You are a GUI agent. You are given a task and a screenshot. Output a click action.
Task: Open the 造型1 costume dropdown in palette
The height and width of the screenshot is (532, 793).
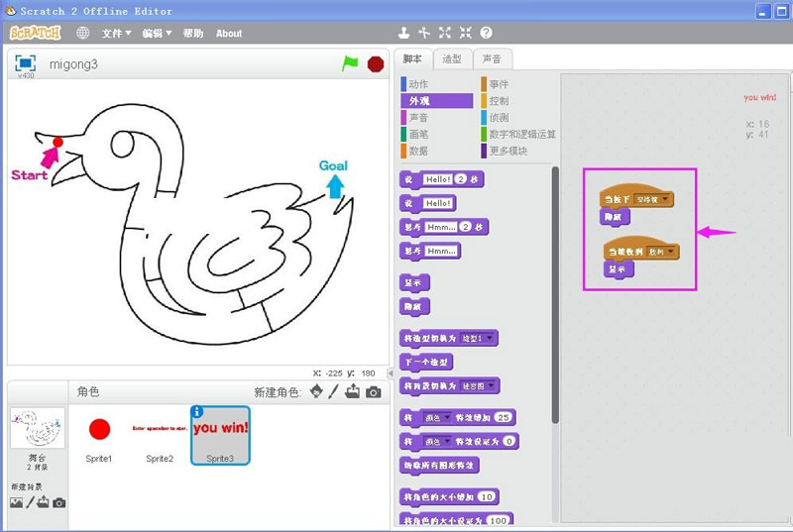(x=478, y=339)
